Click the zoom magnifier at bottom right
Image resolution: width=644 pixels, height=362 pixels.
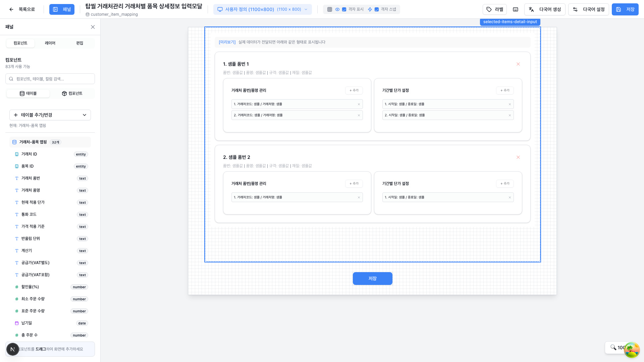coord(613,347)
